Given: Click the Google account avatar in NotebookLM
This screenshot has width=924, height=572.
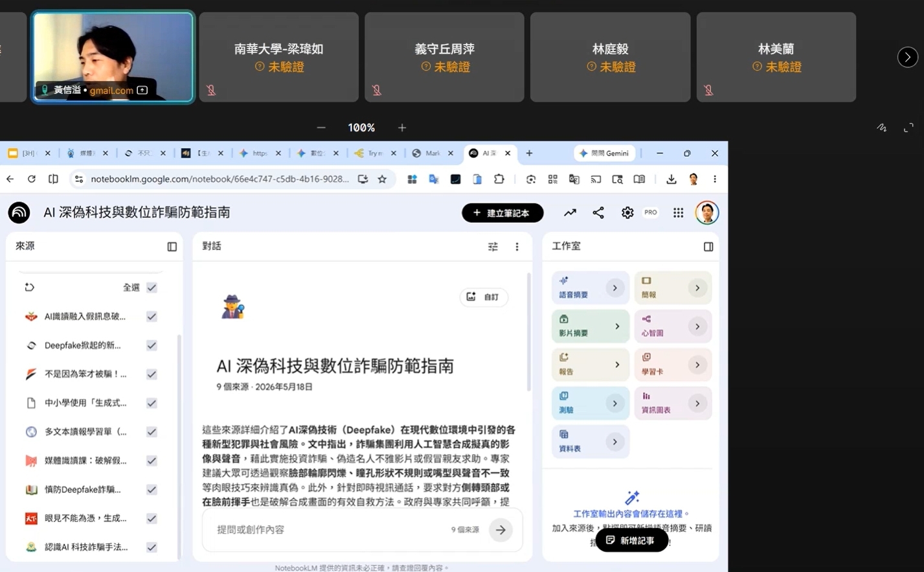Looking at the screenshot, I should coord(707,212).
